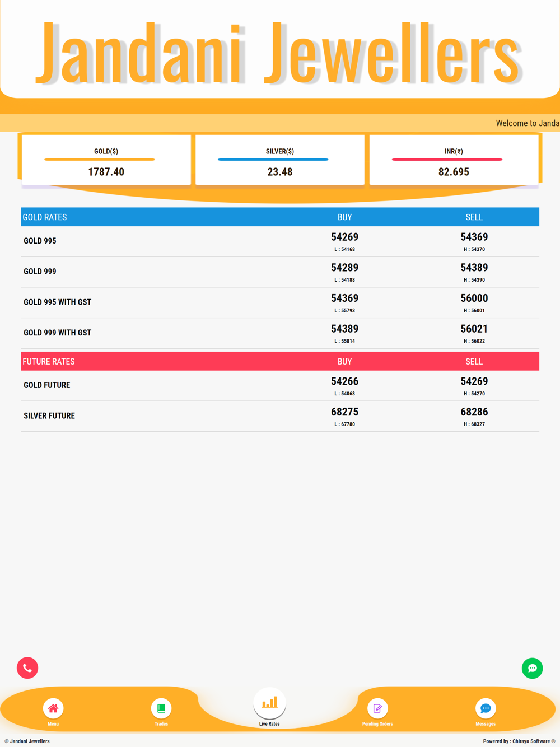Click BUY header in FUTURE RATES
Image resolution: width=560 pixels, height=747 pixels.
click(344, 362)
